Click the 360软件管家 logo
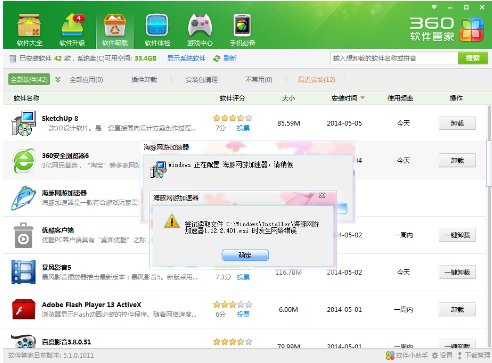Screen dimensions: 492x363 click(447, 29)
